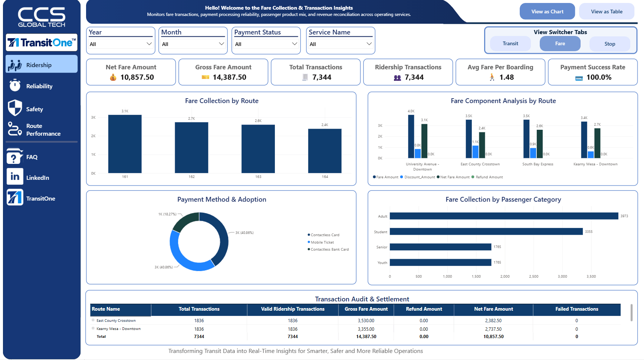Click the Reliability stopwatch icon
This screenshot has width=644, height=360.
tap(15, 85)
